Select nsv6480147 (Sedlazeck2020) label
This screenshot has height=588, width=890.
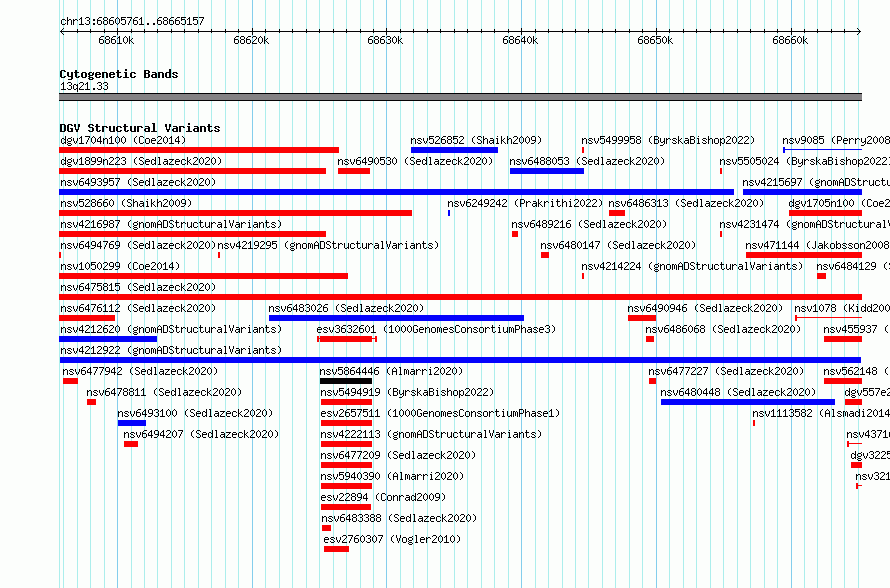[x=618, y=245]
